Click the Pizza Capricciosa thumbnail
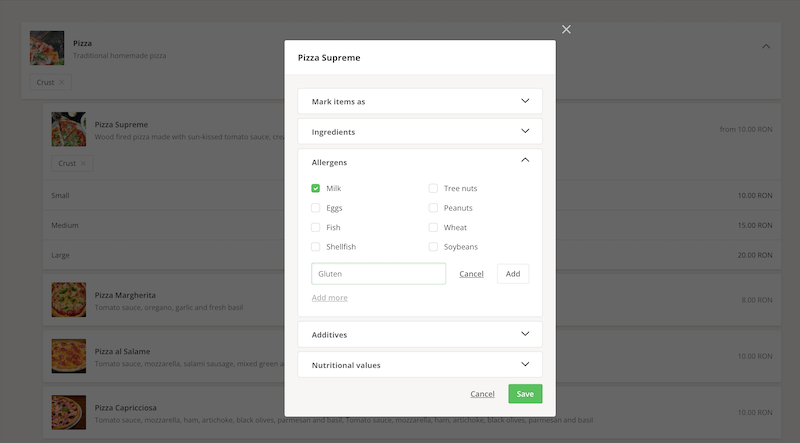800x443 pixels. (x=69, y=412)
